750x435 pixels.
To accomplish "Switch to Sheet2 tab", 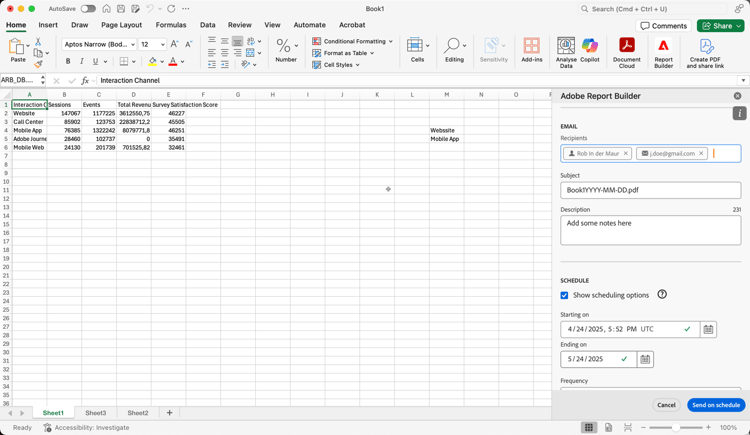I will click(138, 413).
